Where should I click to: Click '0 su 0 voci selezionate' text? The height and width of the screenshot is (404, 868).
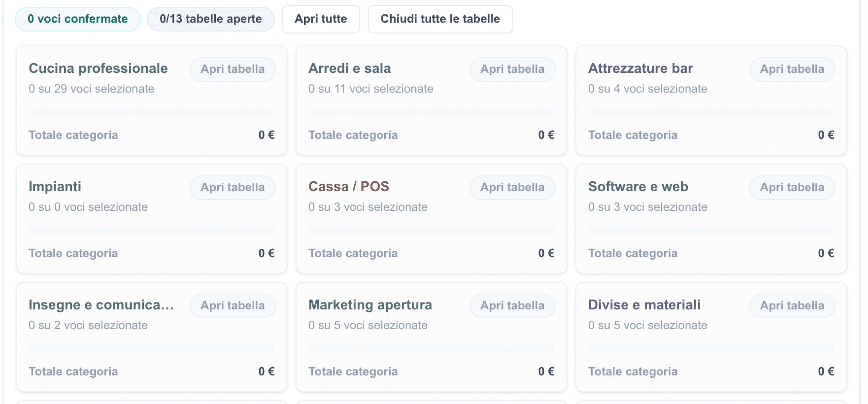tap(88, 207)
